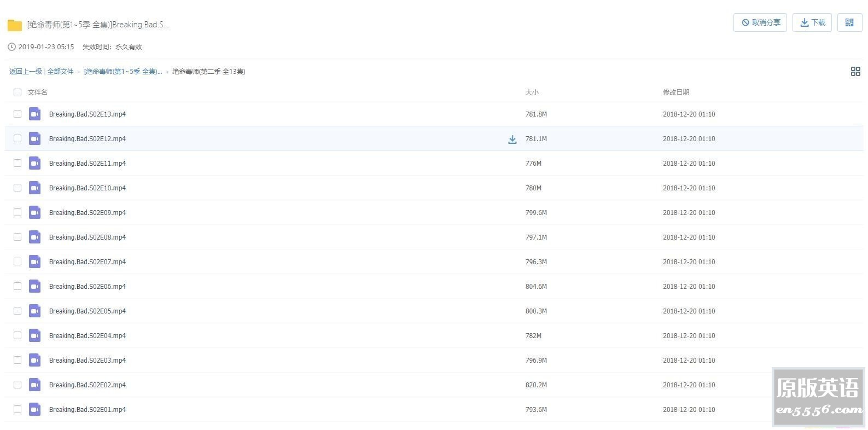
Task: Check the box for Breaking.Bad.S02E06.mp4
Action: point(18,286)
